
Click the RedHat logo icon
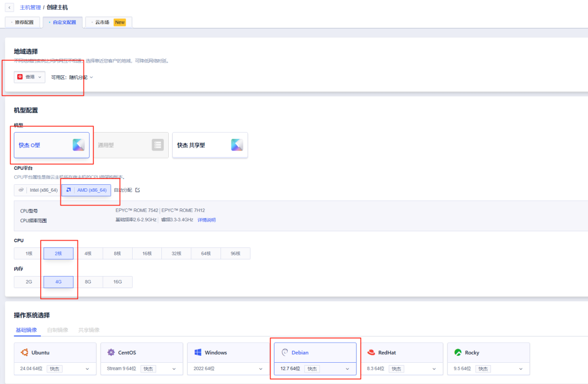click(x=372, y=352)
